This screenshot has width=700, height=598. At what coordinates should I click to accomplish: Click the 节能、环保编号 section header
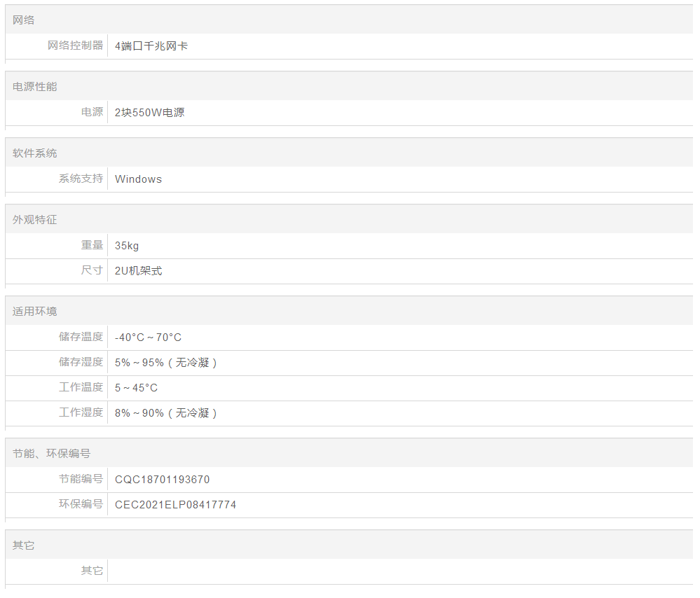click(52, 454)
